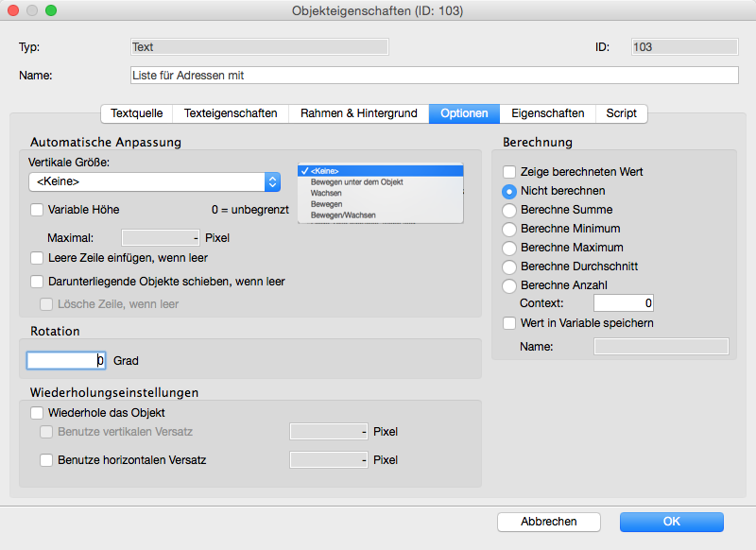Open the Texteigenschaften tab
Screen dimensions: 756x550
point(231,113)
